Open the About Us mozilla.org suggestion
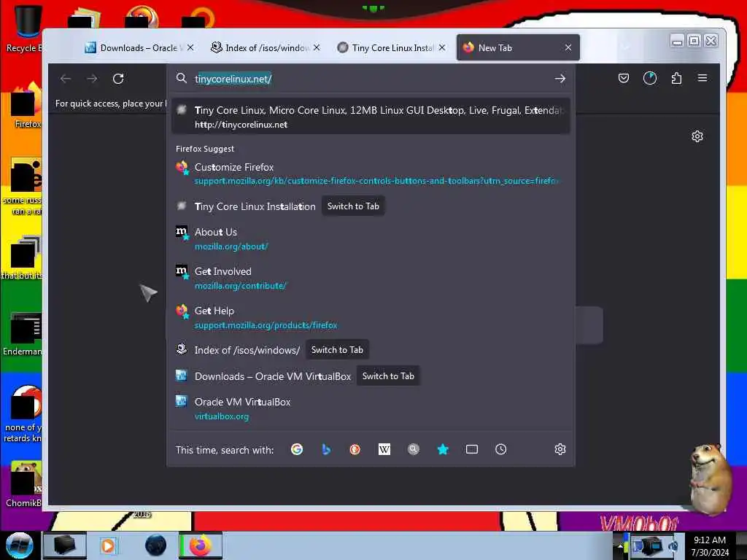The height and width of the screenshot is (560, 747). point(371,238)
